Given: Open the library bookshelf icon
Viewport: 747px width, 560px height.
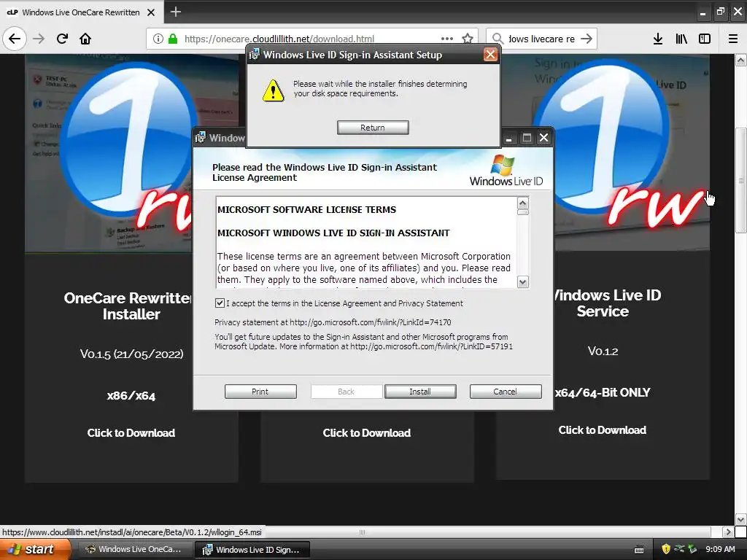Looking at the screenshot, I should click(x=681, y=39).
